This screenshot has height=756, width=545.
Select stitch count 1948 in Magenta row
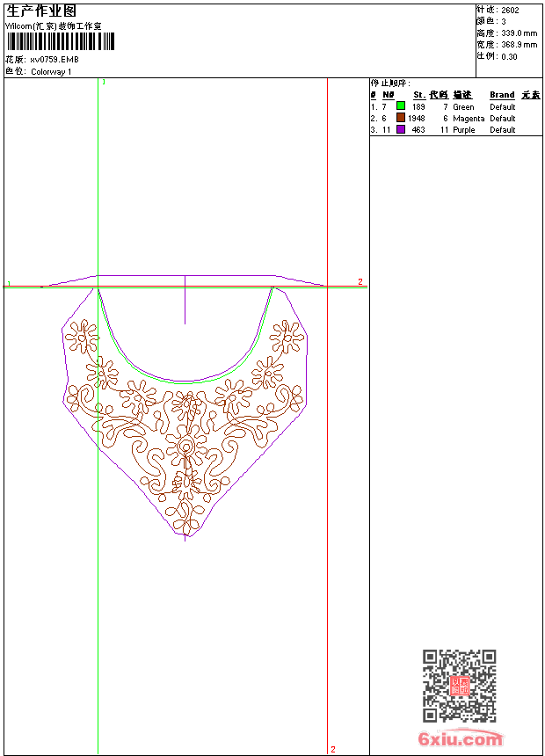[417, 118]
